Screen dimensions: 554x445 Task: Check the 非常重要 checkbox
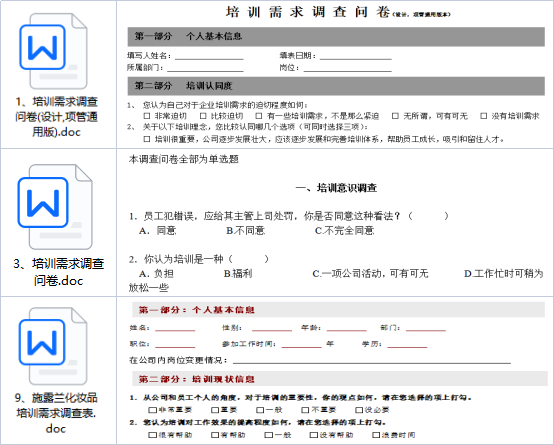[153, 410]
